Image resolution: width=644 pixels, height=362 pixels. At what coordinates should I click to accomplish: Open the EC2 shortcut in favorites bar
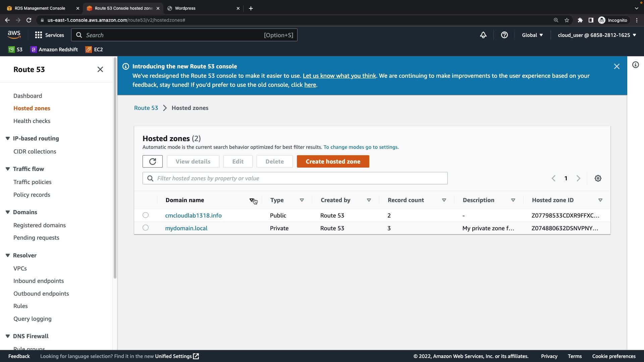(94, 50)
